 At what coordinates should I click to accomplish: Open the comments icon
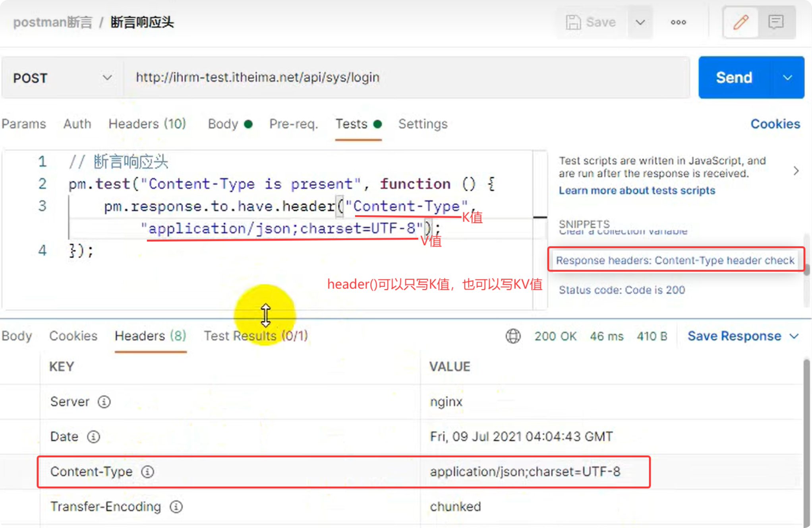tap(776, 22)
